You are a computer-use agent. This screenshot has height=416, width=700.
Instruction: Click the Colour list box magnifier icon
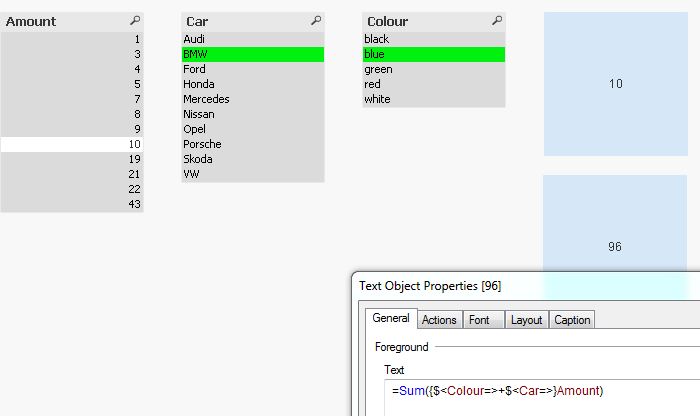coord(497,21)
